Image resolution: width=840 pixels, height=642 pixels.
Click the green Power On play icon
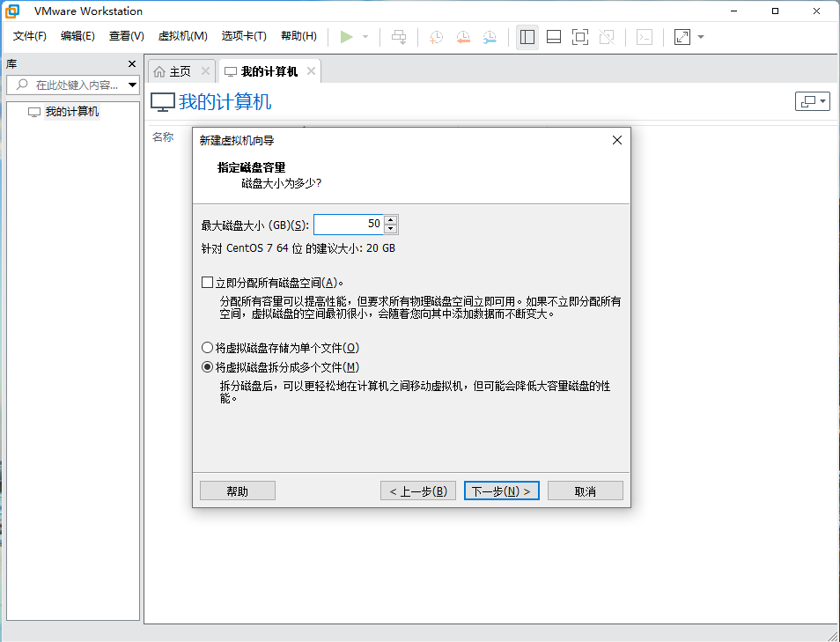(x=347, y=37)
